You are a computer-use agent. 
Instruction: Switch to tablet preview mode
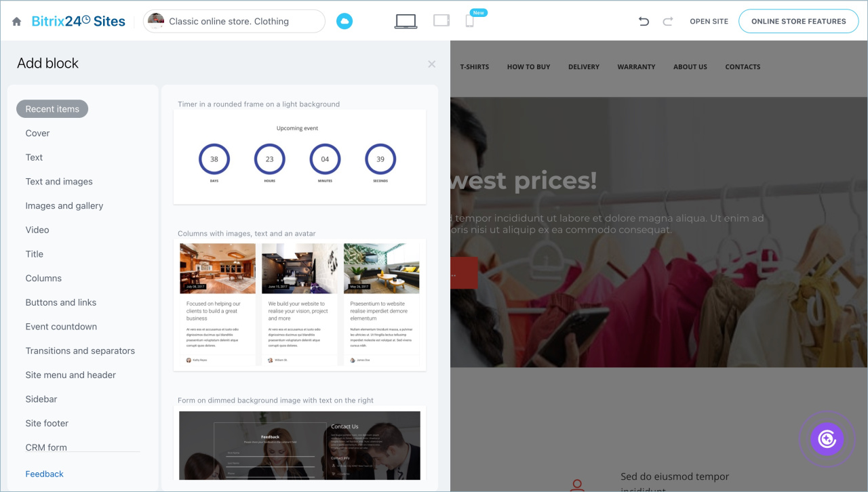[441, 21]
